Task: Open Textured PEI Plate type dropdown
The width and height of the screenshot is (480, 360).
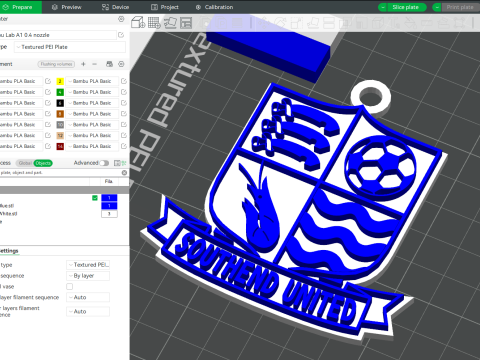Action: [x=70, y=47]
